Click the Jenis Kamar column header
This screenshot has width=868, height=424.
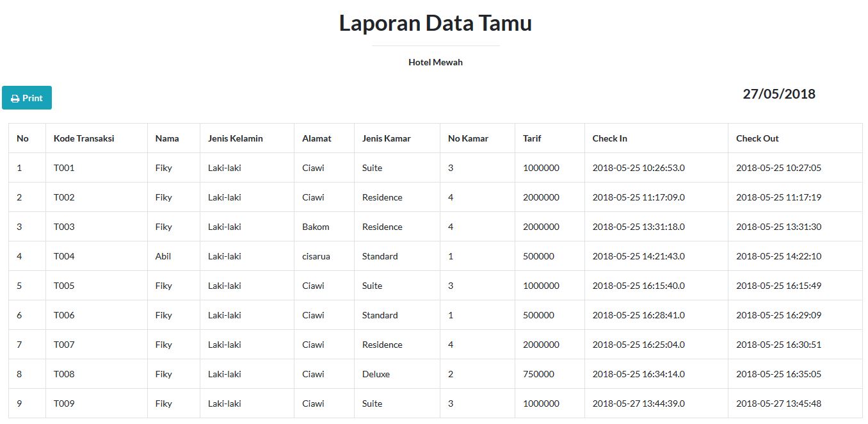385,138
